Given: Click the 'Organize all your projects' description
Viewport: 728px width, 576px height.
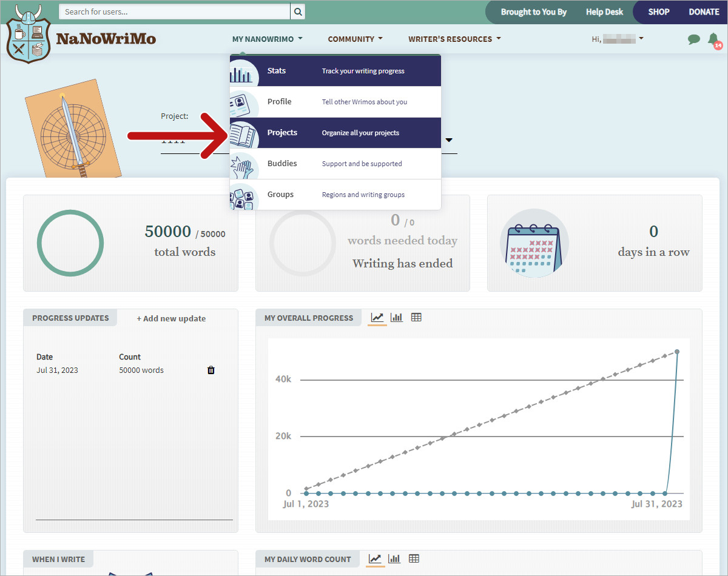Looking at the screenshot, I should 360,133.
